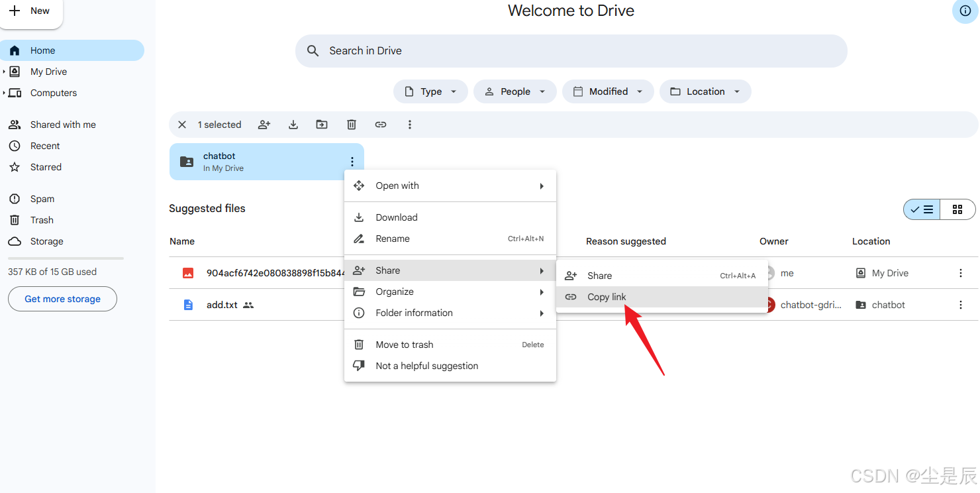
Task: Open Computers in the sidebar
Action: tap(54, 93)
